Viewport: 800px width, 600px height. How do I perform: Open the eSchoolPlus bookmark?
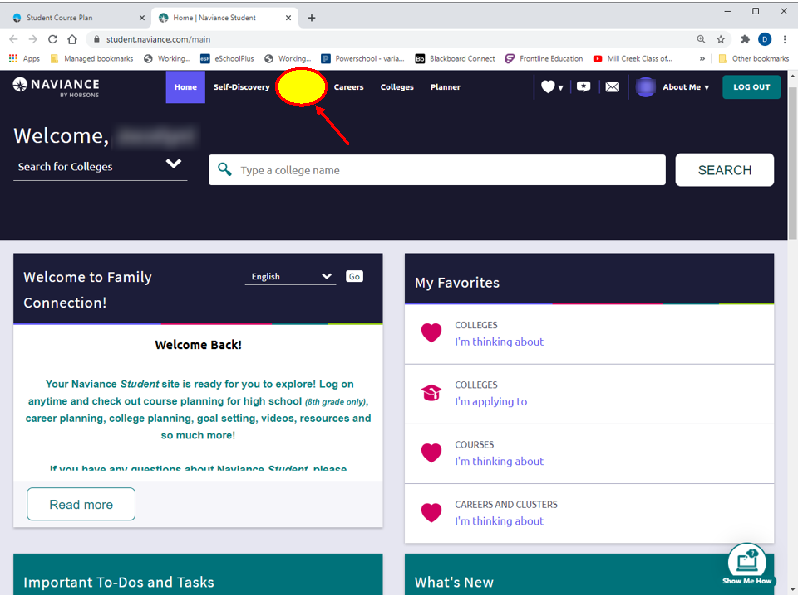tap(227, 59)
